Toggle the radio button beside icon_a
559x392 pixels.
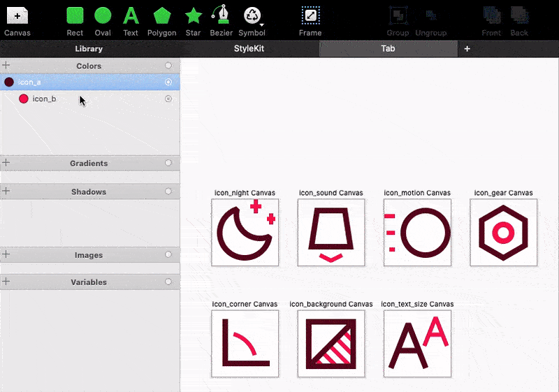point(168,82)
